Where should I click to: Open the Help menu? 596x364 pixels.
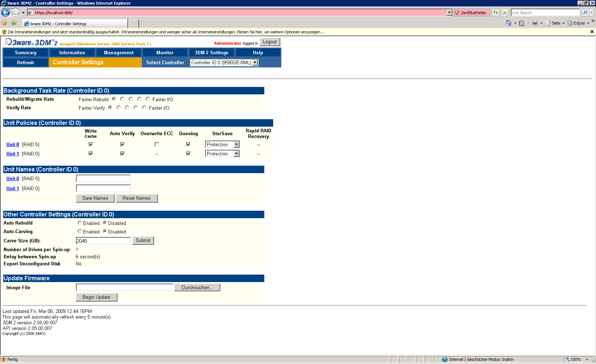pos(258,53)
